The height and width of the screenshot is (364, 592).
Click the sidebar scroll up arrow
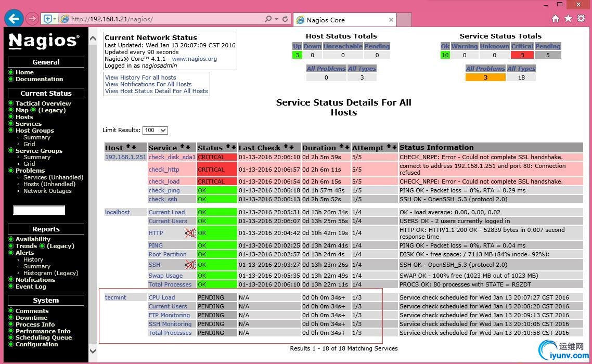point(93,38)
